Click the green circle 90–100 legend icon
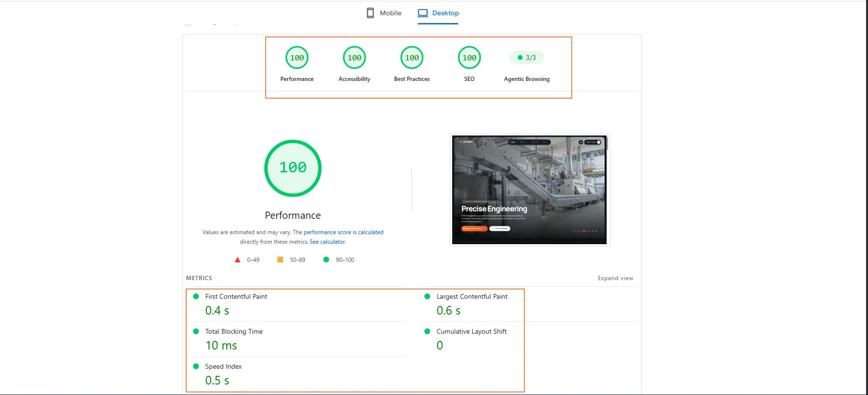The height and width of the screenshot is (395, 868). click(x=326, y=260)
